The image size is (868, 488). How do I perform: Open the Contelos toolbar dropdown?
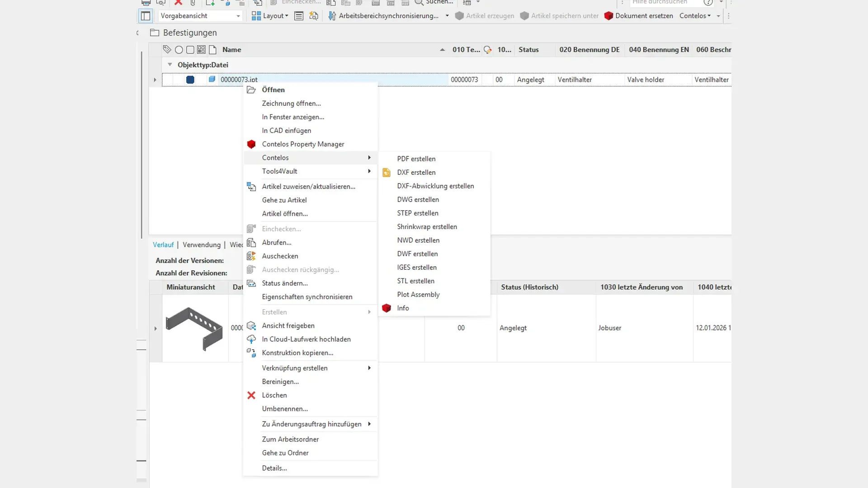[695, 16]
